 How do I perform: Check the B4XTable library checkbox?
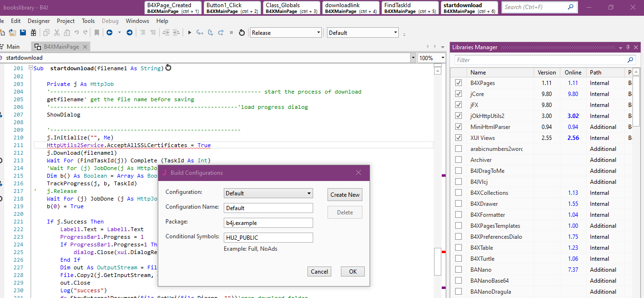(458, 247)
